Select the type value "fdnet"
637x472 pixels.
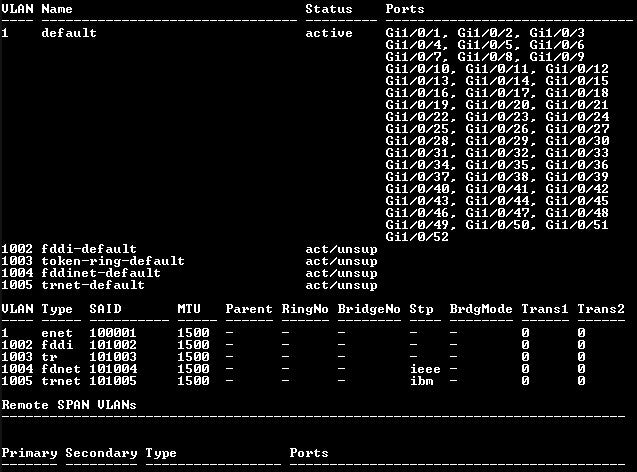(x=61, y=368)
